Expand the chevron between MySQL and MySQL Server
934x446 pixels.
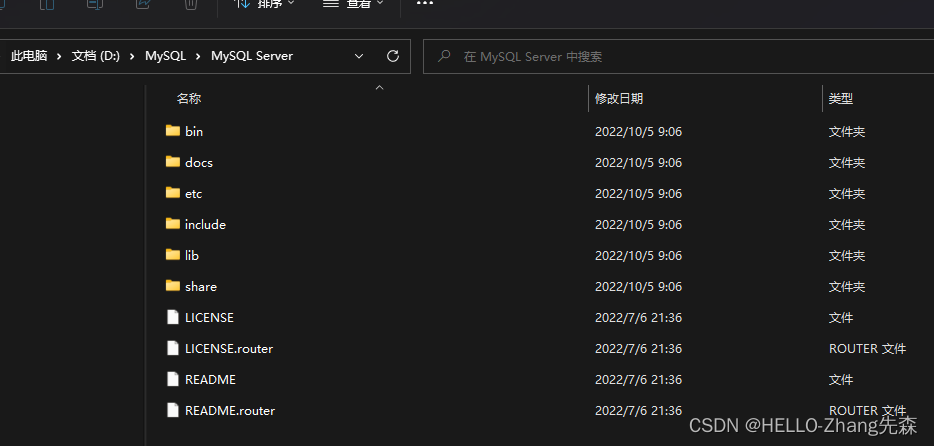pos(198,57)
